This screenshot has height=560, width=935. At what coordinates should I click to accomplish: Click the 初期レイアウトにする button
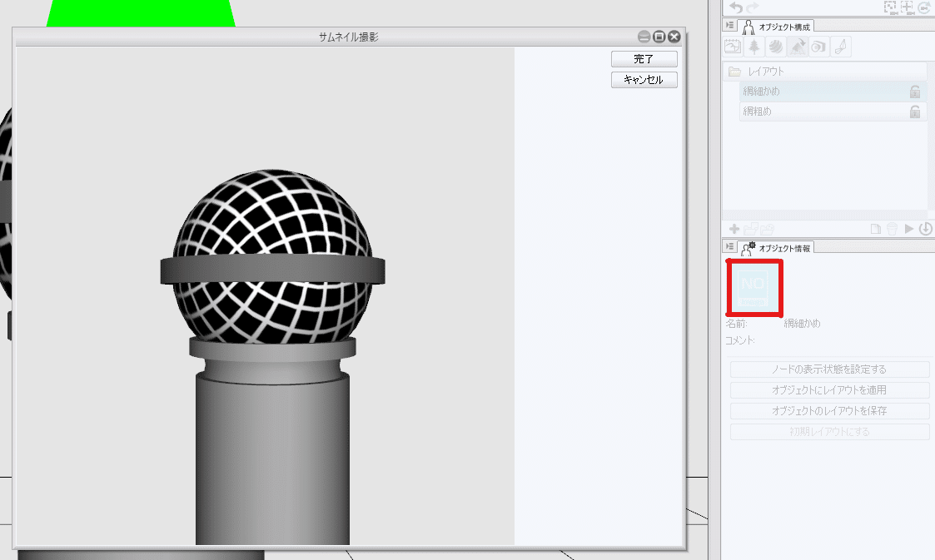(x=829, y=432)
